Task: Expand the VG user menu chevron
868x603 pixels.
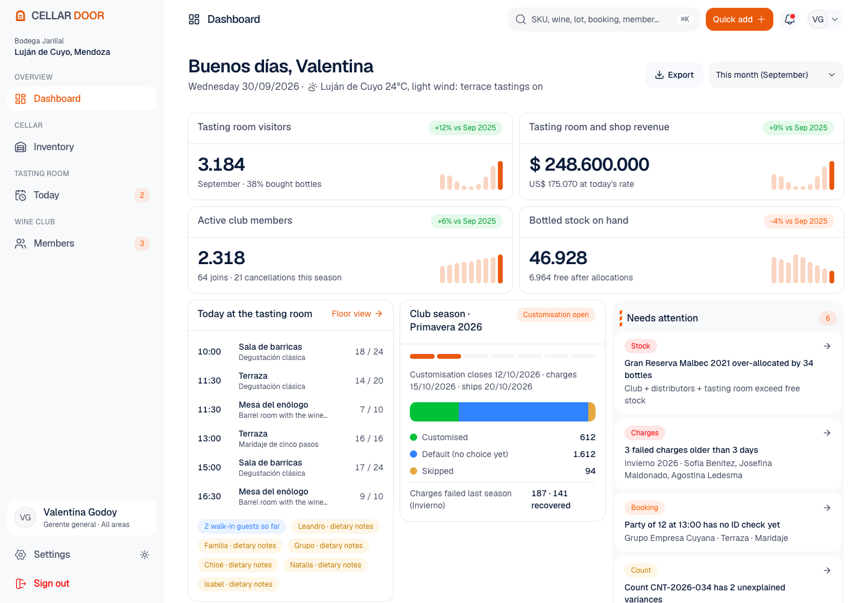Action: tap(835, 19)
